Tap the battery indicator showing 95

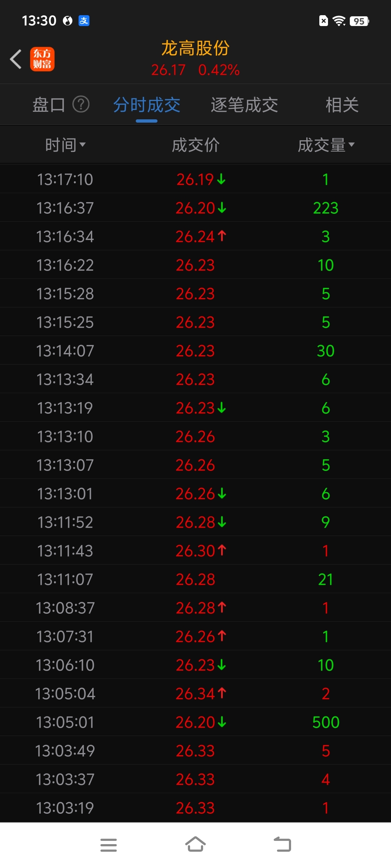pos(359,21)
